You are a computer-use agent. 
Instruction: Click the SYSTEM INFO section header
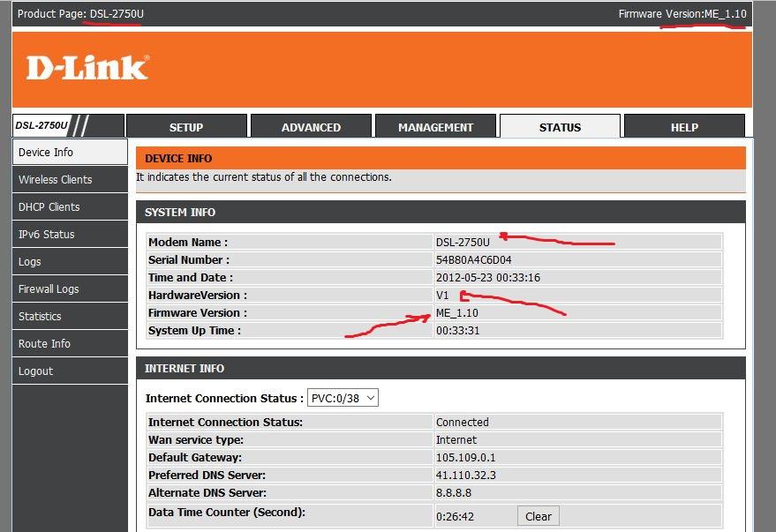(180, 213)
